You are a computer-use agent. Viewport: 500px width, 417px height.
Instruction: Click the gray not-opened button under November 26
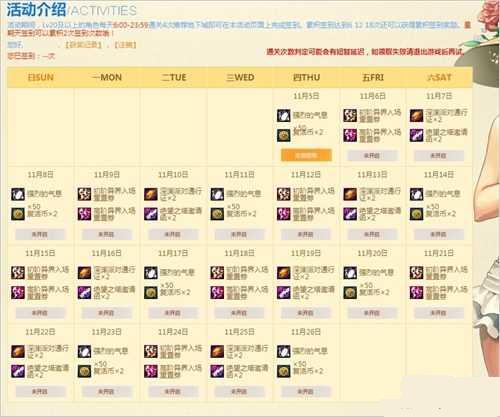(306, 392)
